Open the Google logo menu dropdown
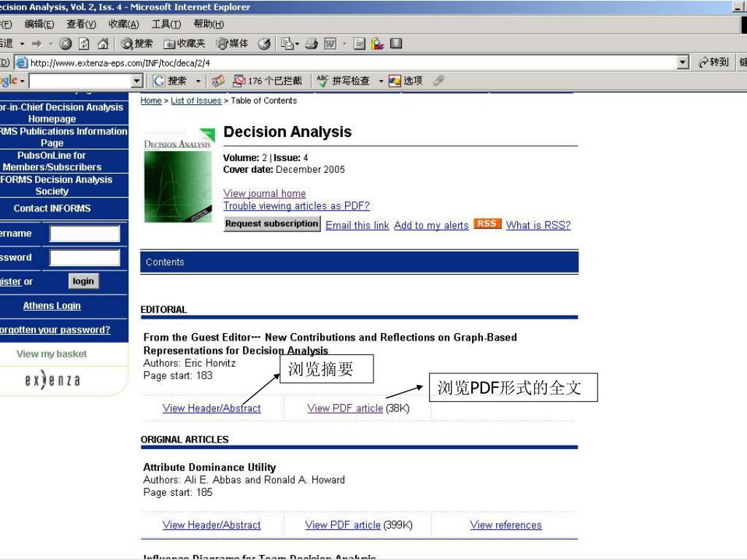The image size is (747, 560). point(23,81)
